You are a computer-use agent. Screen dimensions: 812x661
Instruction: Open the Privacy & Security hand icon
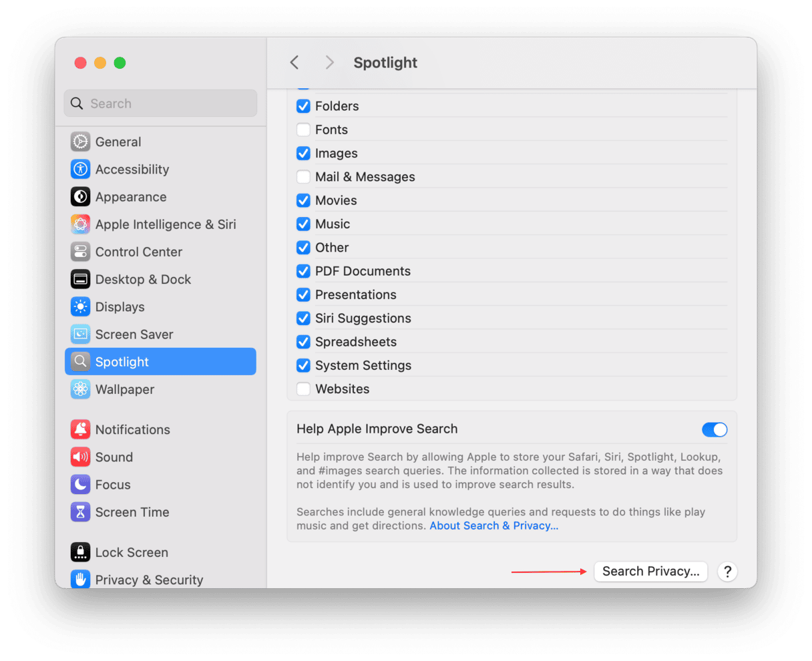coord(80,579)
